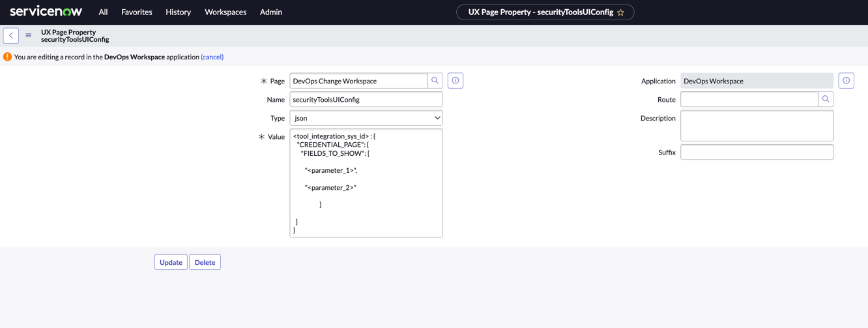The height and width of the screenshot is (328, 868).
Task: Click the "<parameter_2>" text in Value
Action: [330, 187]
